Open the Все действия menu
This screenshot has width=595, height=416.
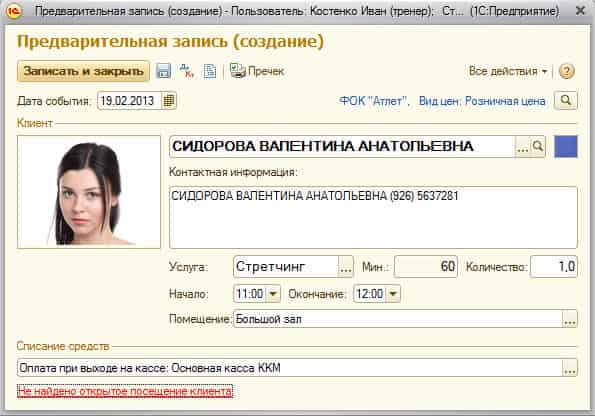[x=508, y=71]
